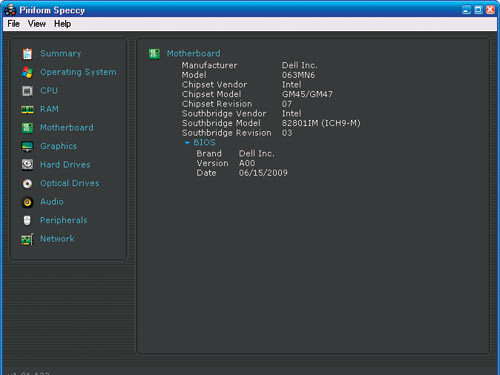Image resolution: width=500 pixels, height=375 pixels.
Task: Open the Summary section
Action: point(61,54)
